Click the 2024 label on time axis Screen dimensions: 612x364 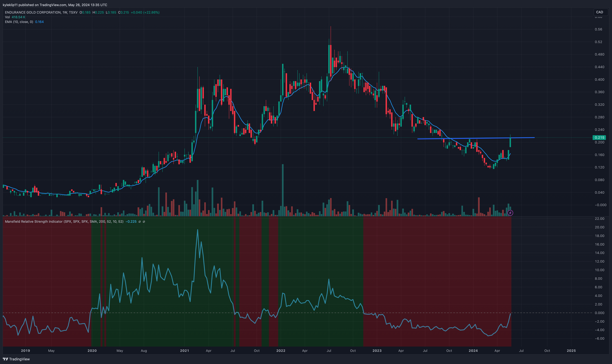click(473, 351)
